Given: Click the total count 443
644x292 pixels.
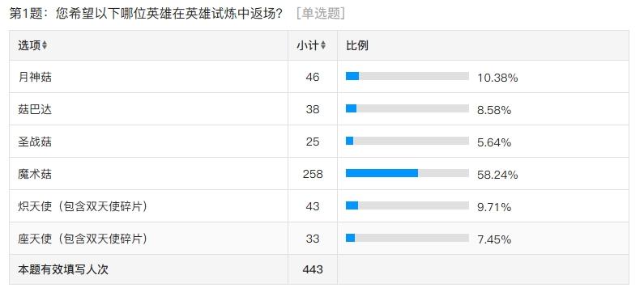Looking at the screenshot, I should click(x=313, y=269).
